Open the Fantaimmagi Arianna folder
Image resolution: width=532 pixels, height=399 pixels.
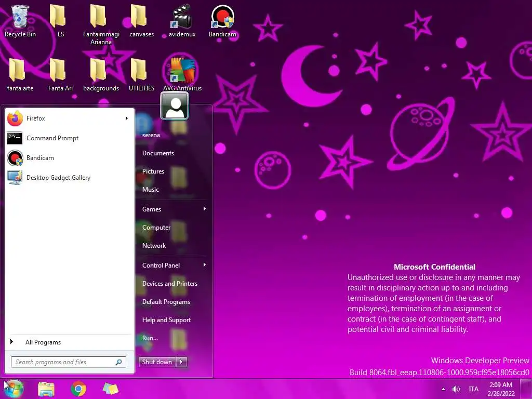(101, 24)
